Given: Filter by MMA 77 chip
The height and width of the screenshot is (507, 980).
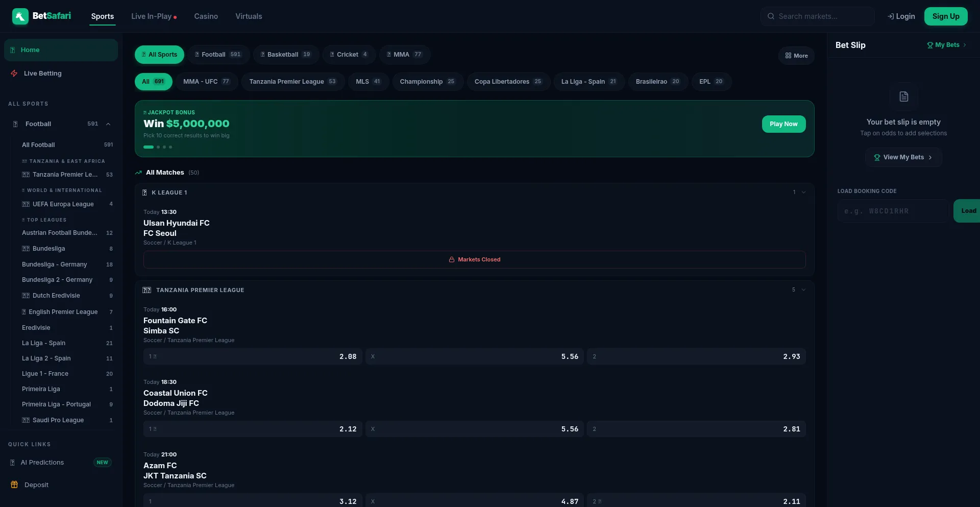Looking at the screenshot, I should (x=405, y=55).
